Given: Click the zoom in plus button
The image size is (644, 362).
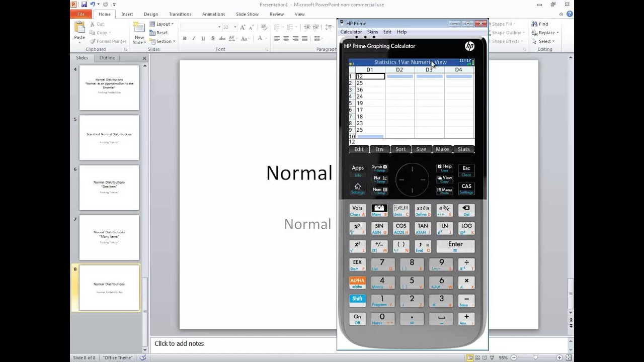Looking at the screenshot, I should (x=560, y=357).
